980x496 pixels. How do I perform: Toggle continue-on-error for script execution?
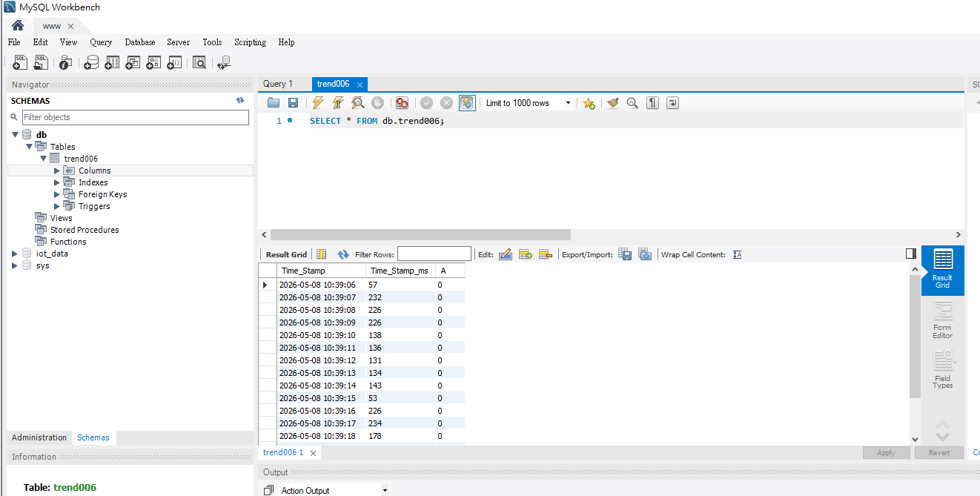(402, 103)
